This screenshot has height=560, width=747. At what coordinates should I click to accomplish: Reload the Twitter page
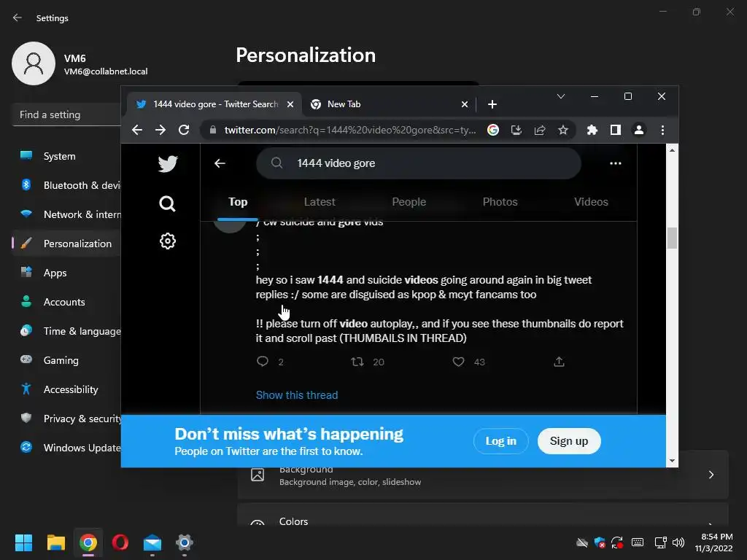point(184,130)
